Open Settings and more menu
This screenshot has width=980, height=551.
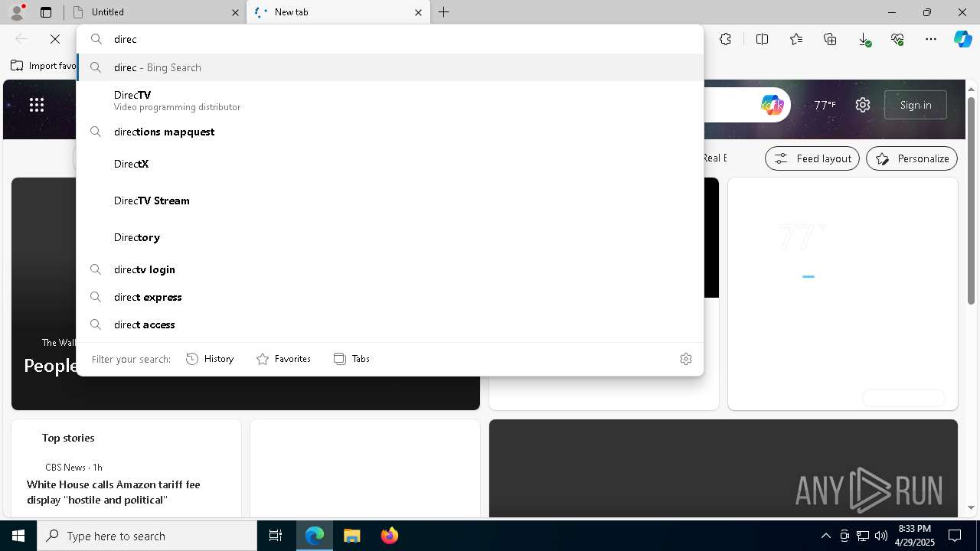[931, 39]
